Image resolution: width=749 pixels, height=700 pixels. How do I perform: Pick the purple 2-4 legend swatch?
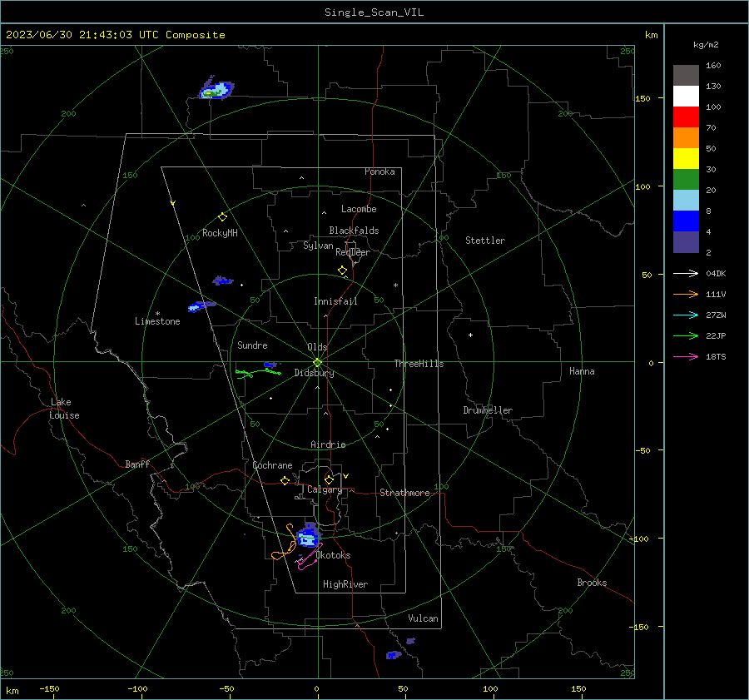[686, 241]
